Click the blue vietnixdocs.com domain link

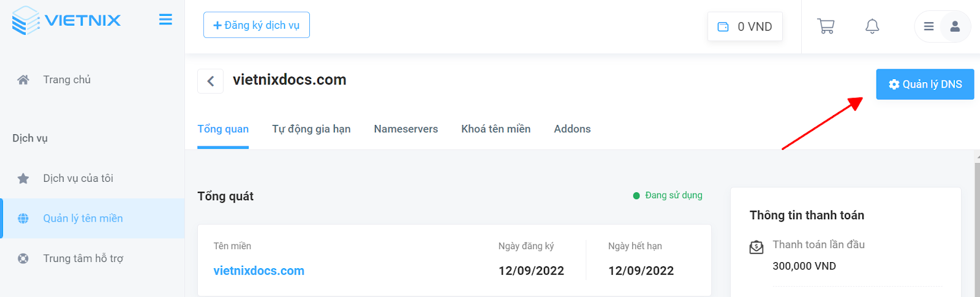point(258,271)
